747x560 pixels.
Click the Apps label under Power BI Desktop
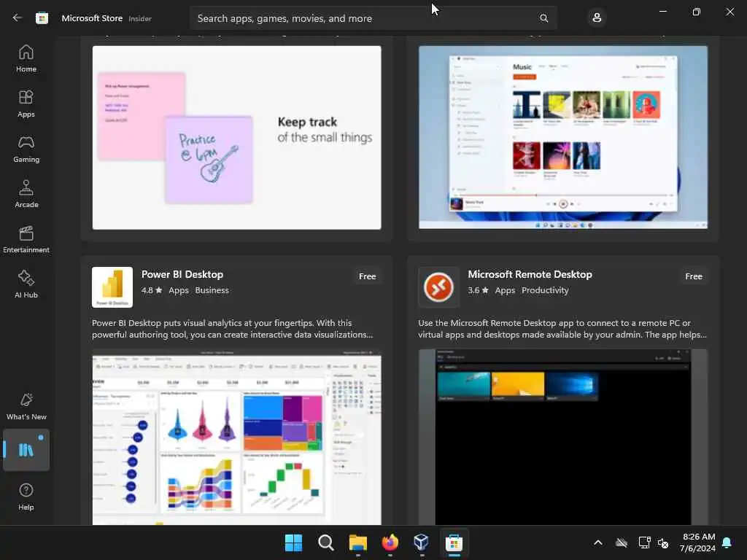click(x=179, y=290)
